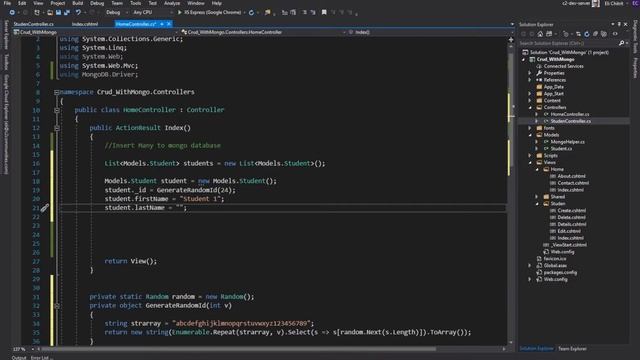Expand the App_Start folder
Screen dimensions: 640x360
click(x=530, y=94)
